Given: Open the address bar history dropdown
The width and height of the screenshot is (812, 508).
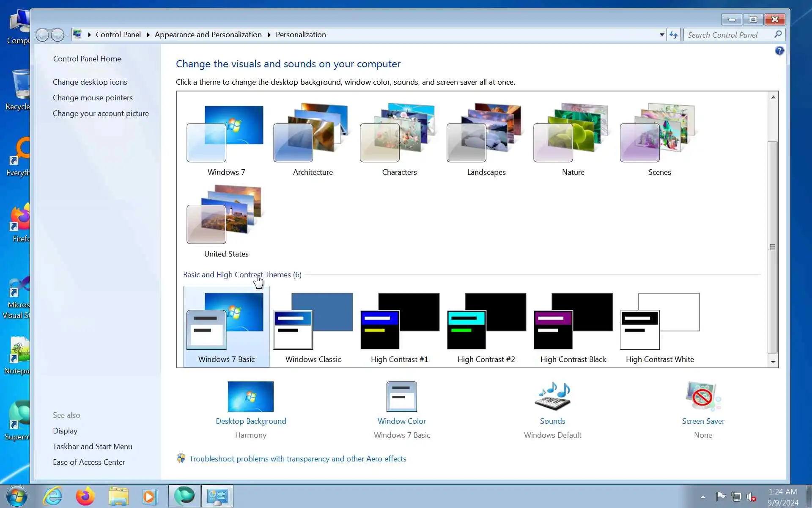Looking at the screenshot, I should 662,35.
